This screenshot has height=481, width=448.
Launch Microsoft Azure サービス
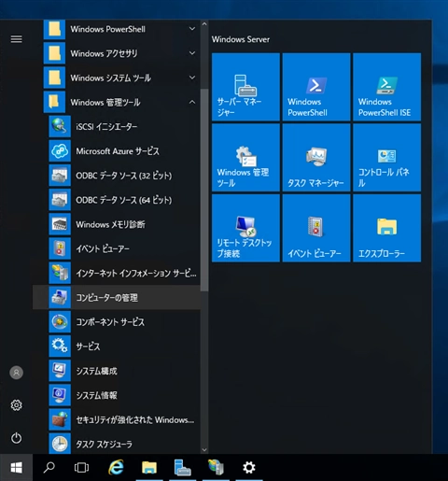[117, 151]
